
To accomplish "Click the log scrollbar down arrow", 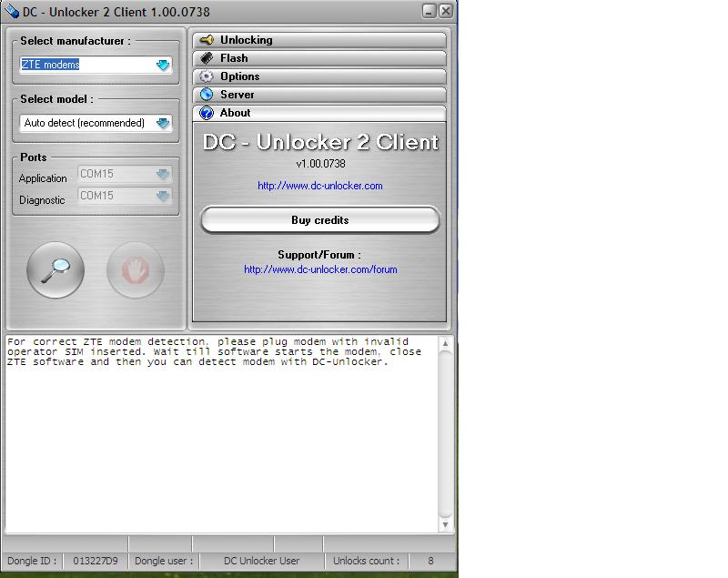I will pyautogui.click(x=445, y=525).
